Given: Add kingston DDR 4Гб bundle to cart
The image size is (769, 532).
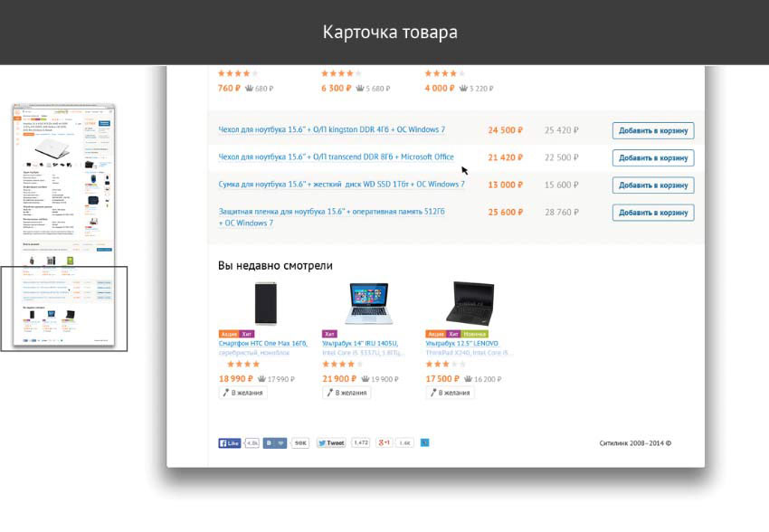Looking at the screenshot, I should pos(653,130).
